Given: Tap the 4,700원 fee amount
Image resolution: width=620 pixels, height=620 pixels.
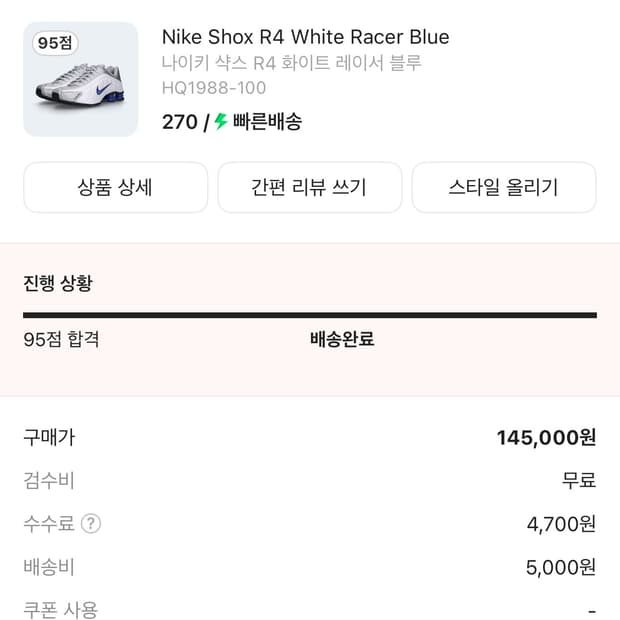Looking at the screenshot, I should (561, 524).
